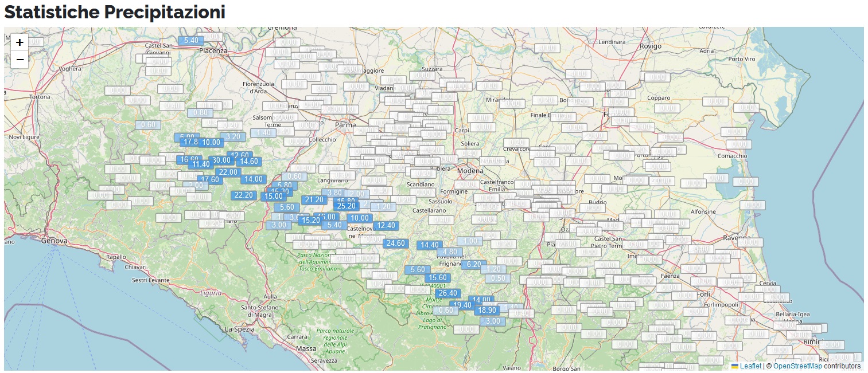Select the 21.20 precipitation label
The width and height of the screenshot is (868, 373).
click(314, 200)
